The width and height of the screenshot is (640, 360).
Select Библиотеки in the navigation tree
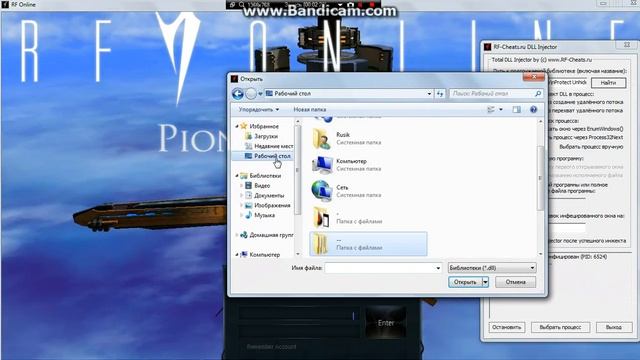[265, 176]
